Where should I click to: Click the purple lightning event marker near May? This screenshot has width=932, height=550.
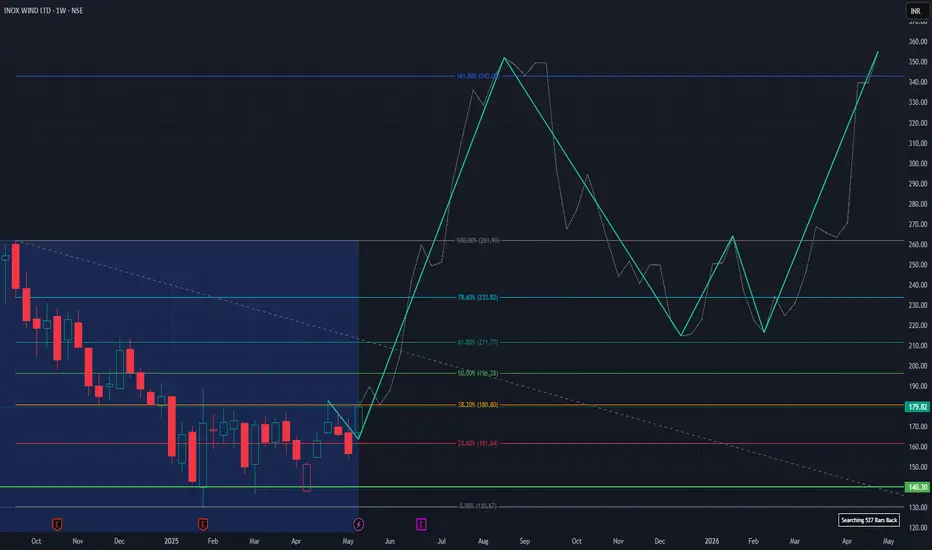tap(358, 524)
